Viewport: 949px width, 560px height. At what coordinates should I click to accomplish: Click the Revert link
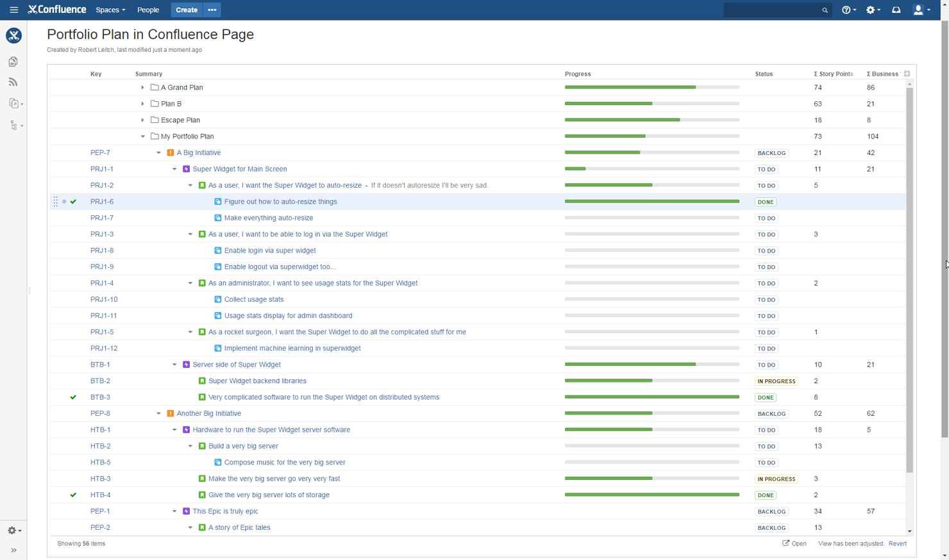coord(897,543)
